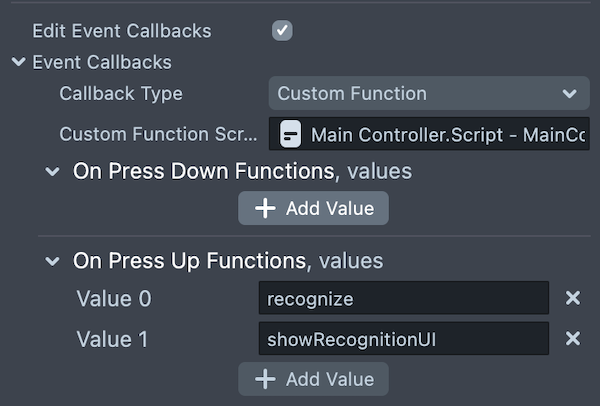The image size is (600, 406).
Task: Click the On Press Down Functions heading
Action: [204, 172]
